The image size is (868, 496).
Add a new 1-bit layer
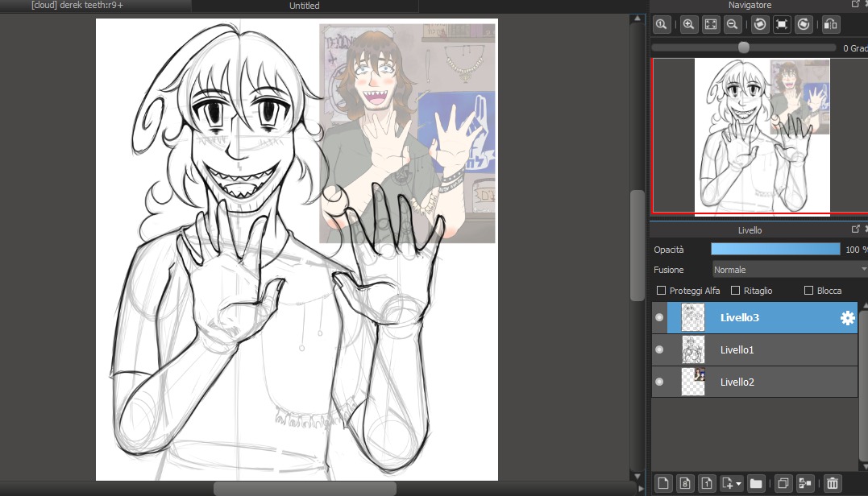pyautogui.click(x=707, y=483)
